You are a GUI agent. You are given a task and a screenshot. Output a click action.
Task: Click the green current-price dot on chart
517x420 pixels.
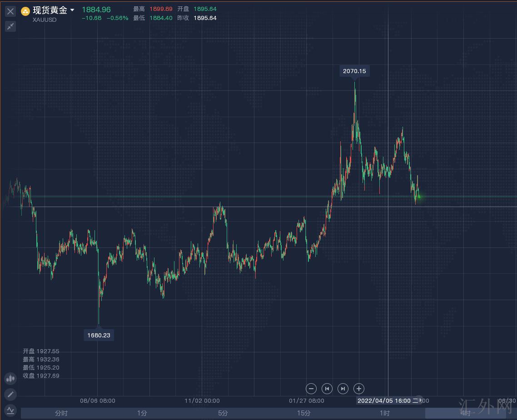(x=418, y=197)
